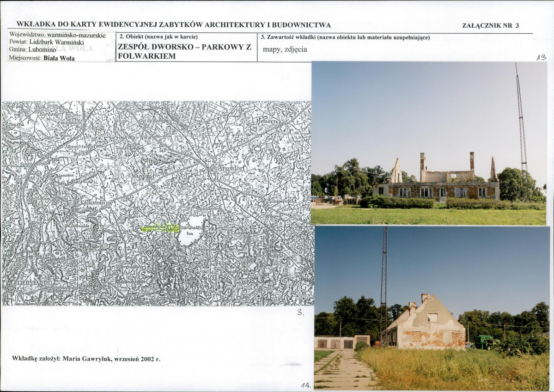Click the Kalkstein label on the map
Image resolution: width=554 pixels, height=392 pixels.
coord(93,202)
